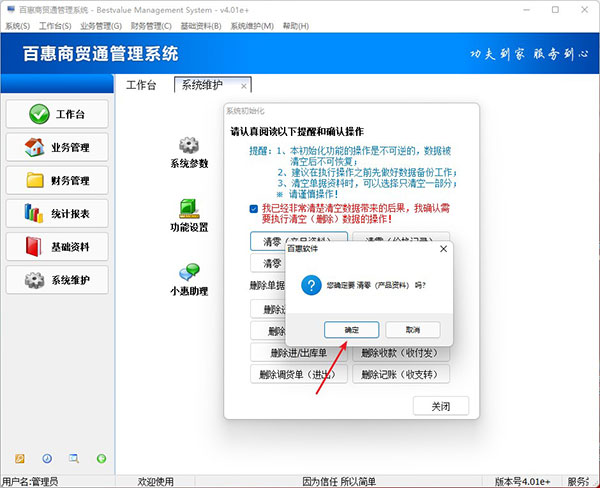Viewport: 600px width, 488px height.
Task: Open the 系统维护(M) menu
Action: click(252, 26)
